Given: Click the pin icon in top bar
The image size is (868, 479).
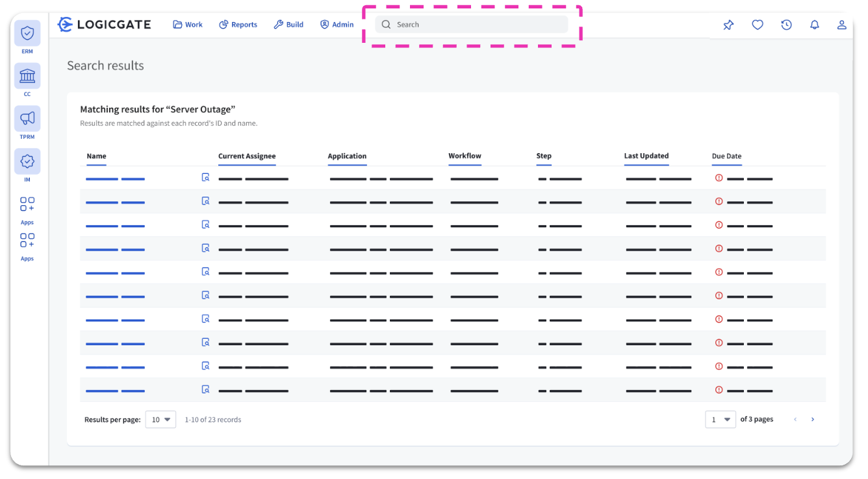Looking at the screenshot, I should (728, 25).
